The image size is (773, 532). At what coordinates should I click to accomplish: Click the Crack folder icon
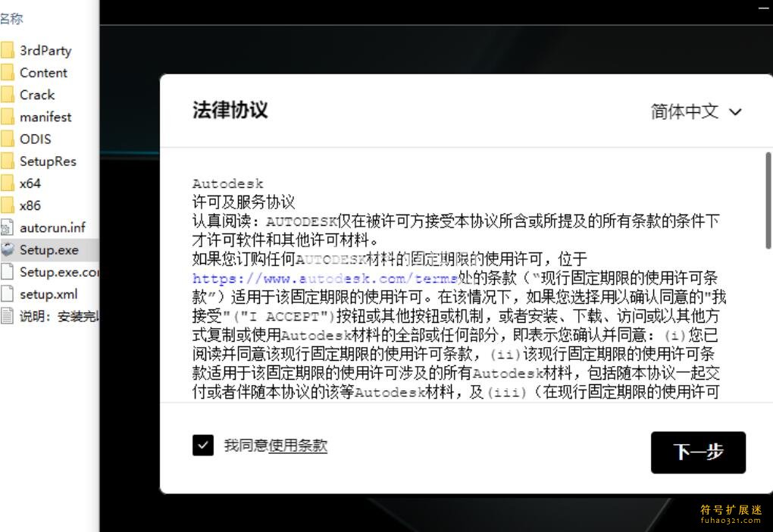tap(7, 95)
